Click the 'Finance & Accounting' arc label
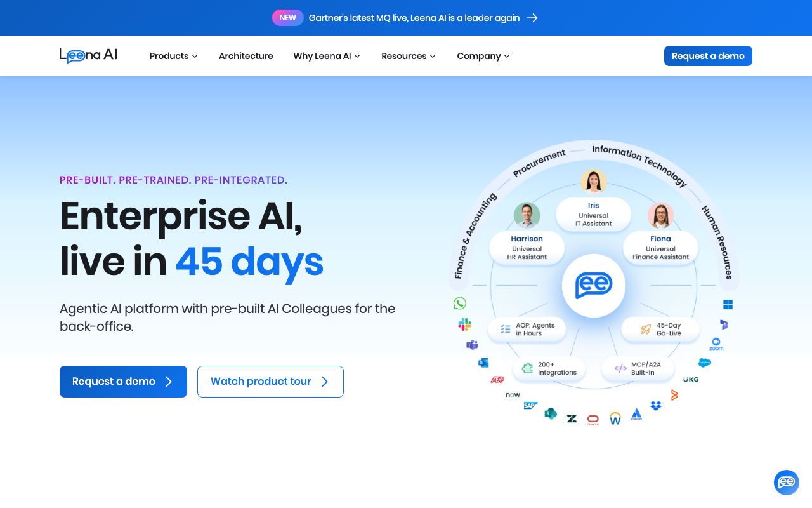The width and height of the screenshot is (812, 508). point(475,236)
